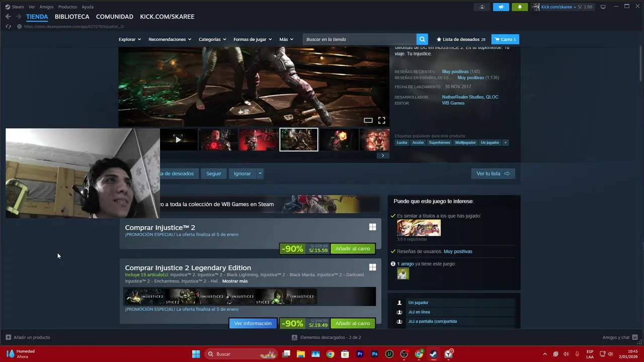Go forward with the right arrow
This screenshot has height=362, width=644.
coord(19,17)
